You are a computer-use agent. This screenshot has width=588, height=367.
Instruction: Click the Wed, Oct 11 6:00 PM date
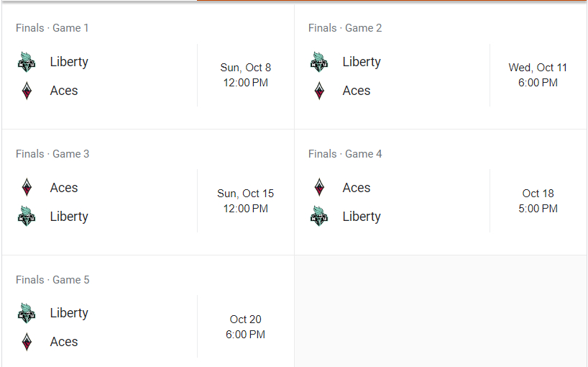click(538, 76)
